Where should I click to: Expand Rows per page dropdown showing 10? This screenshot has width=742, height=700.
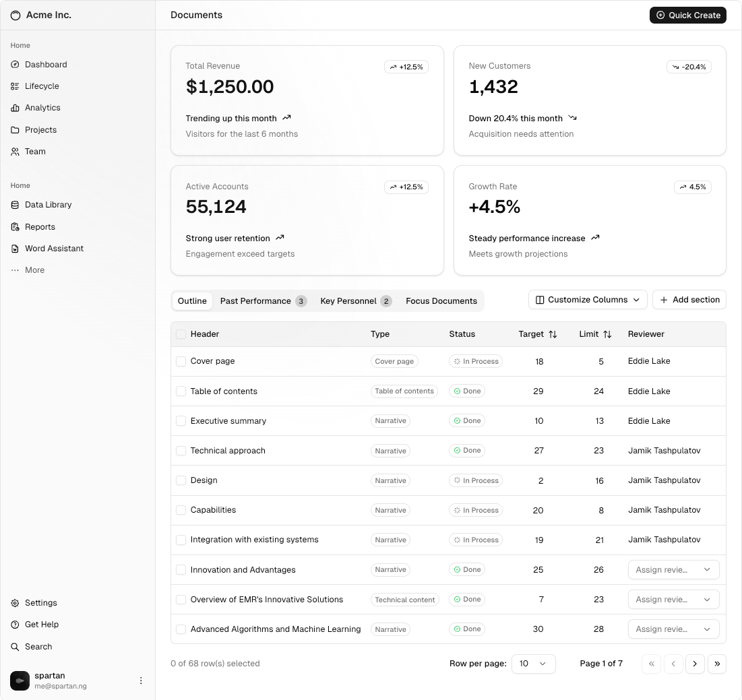(x=533, y=664)
